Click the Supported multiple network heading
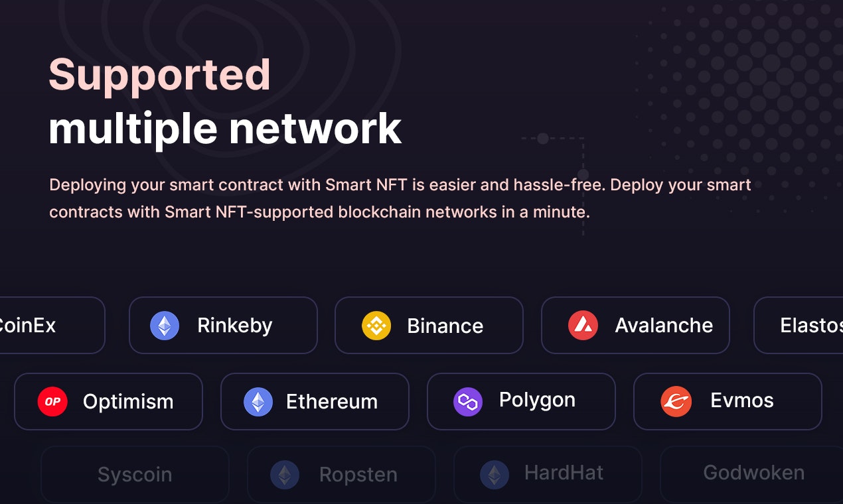Viewport: 843px width, 504px height. click(x=225, y=101)
